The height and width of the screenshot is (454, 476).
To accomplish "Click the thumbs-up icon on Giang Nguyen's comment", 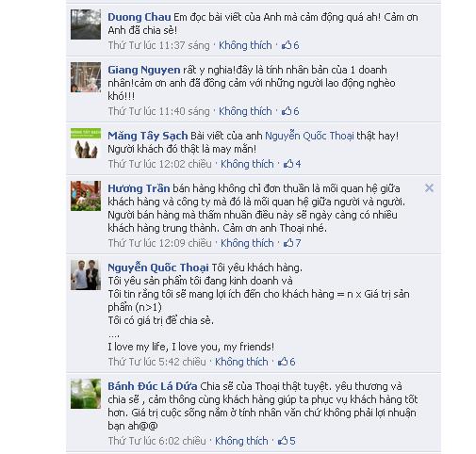I will pyautogui.click(x=287, y=111).
